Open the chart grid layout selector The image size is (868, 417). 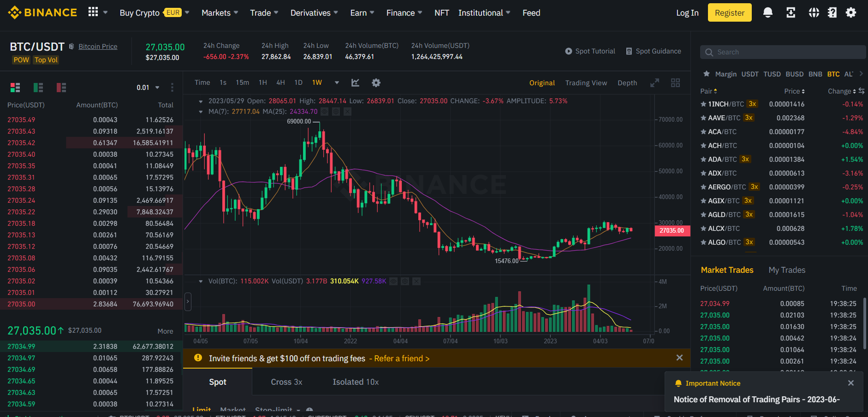coord(675,82)
